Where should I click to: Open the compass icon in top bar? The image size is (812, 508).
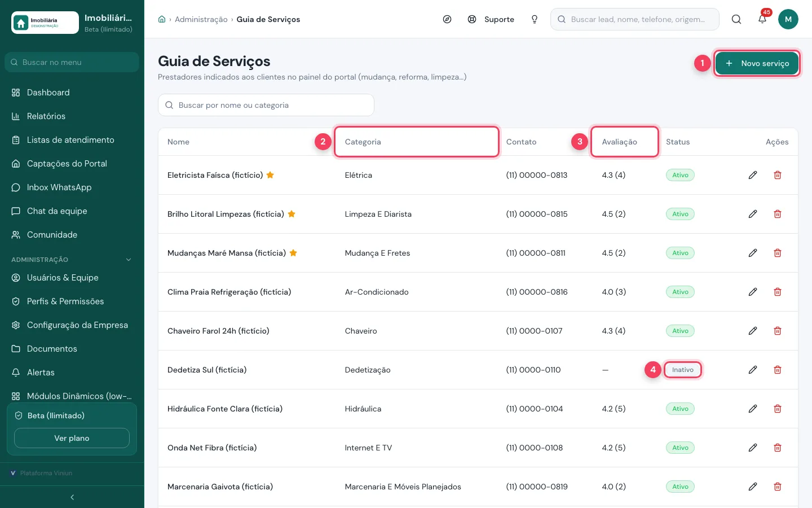(x=447, y=19)
